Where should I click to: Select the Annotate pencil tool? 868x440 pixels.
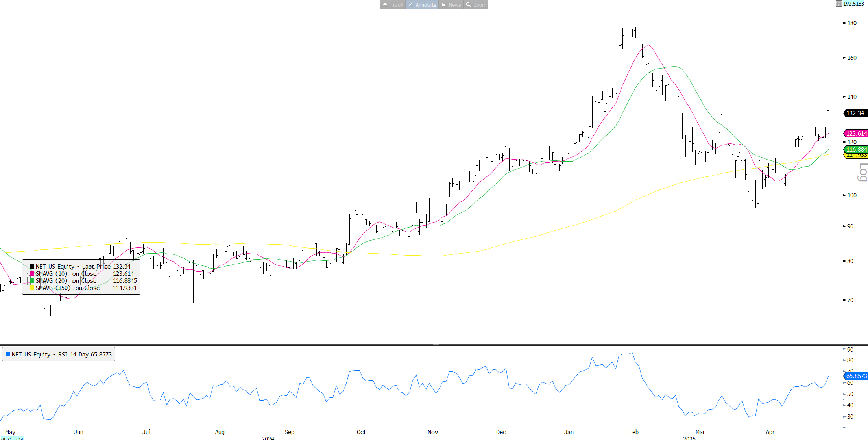click(422, 5)
